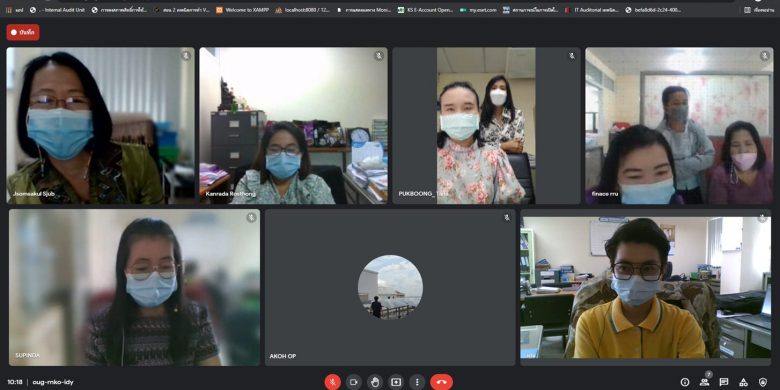Click muted mic icon on SUPINDA tile
This screenshot has height=390, width=780.
(x=251, y=217)
